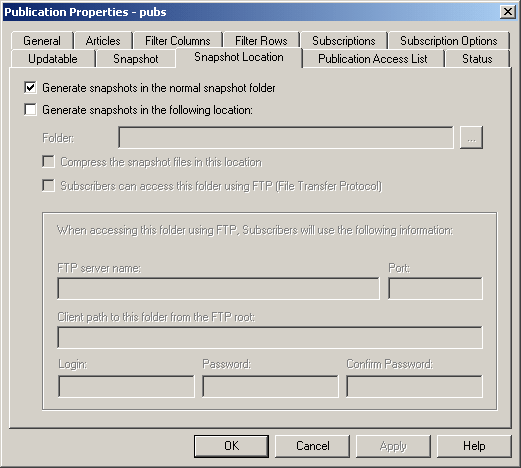Open the Filter Columns tab
This screenshot has height=468, width=521.
(178, 41)
